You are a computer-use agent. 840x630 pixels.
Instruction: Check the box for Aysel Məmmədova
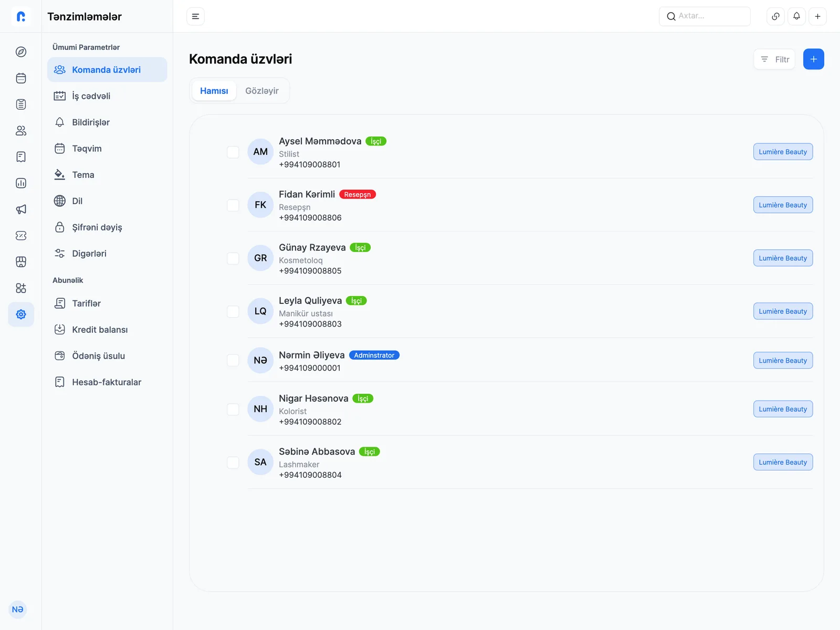[x=233, y=152]
